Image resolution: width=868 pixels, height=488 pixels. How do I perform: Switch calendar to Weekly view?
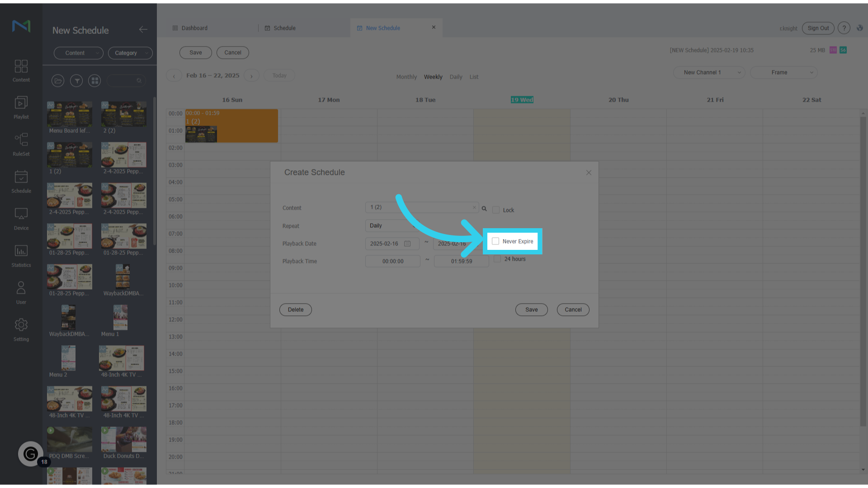tap(433, 77)
